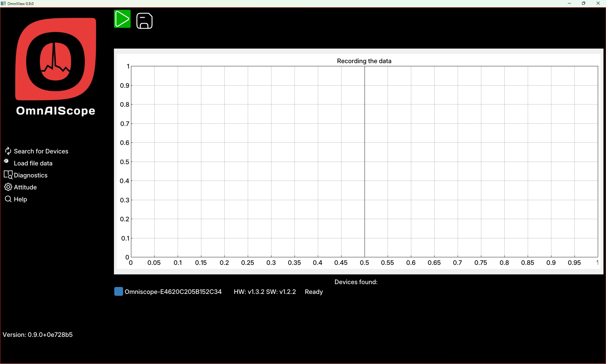This screenshot has width=606, height=364.
Task: Open the Load file data menu entry
Action: coord(33,163)
